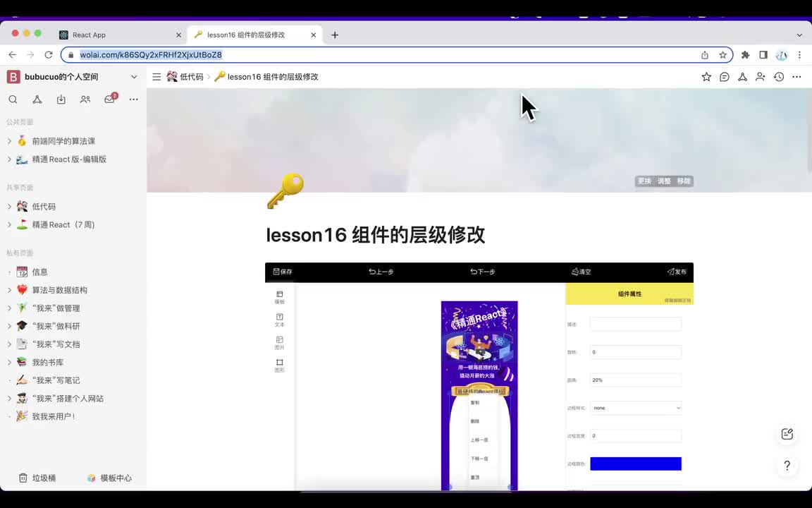
Task: Bookmark the page with the address bar star
Action: point(723,54)
